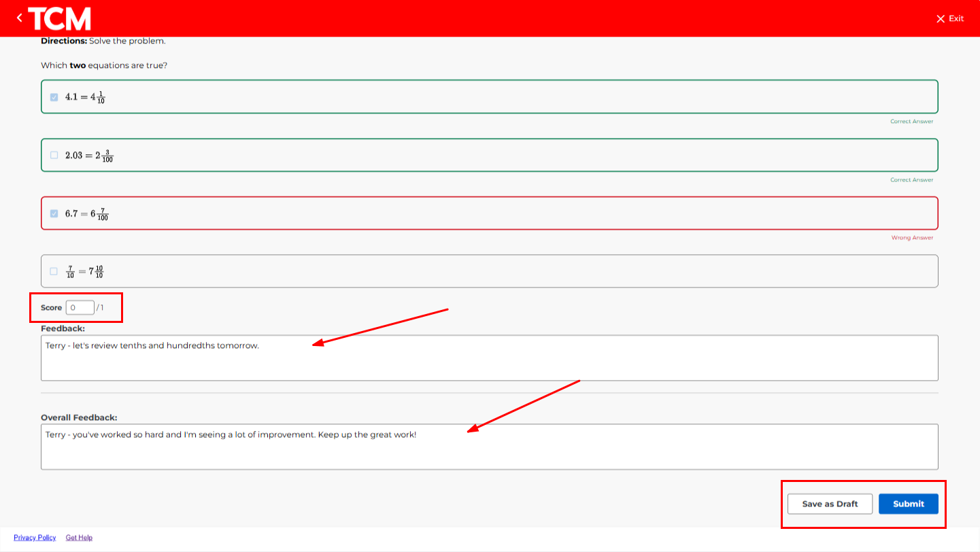Tick the 7/10 = 7 10/10 checkbox
This screenshot has height=552, width=980.
54,271
